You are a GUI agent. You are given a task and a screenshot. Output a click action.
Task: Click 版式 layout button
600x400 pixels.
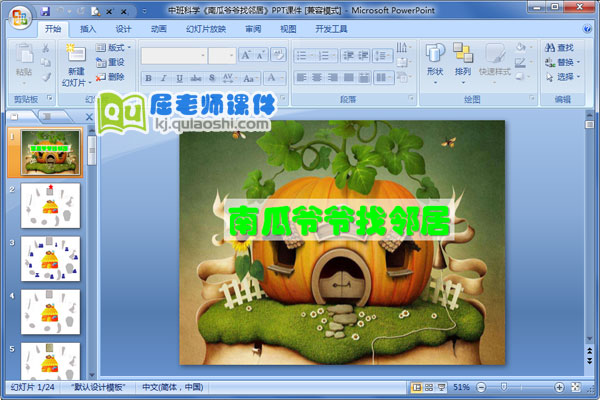(113, 47)
